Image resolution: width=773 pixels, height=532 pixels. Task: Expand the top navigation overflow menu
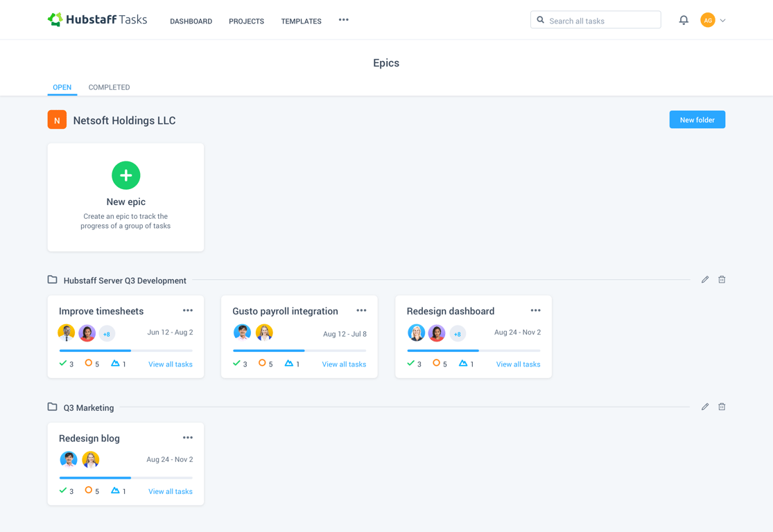(x=344, y=19)
